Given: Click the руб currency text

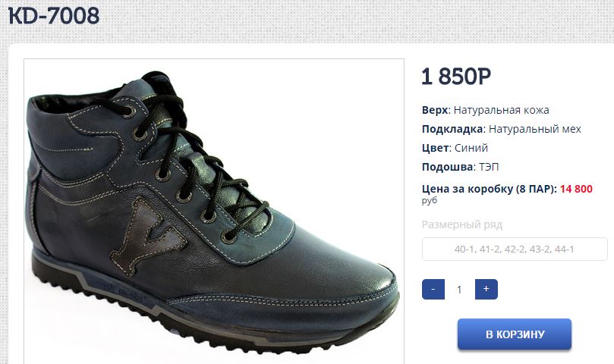Looking at the screenshot, I should [x=430, y=201].
